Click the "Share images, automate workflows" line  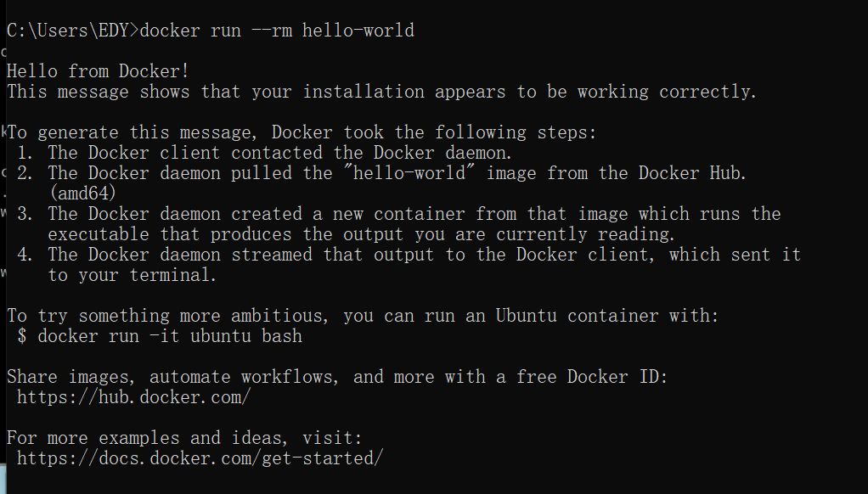[337, 377]
